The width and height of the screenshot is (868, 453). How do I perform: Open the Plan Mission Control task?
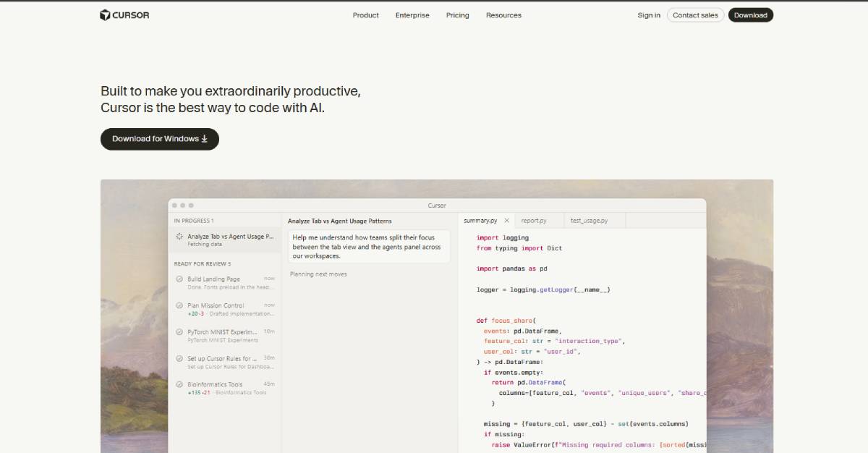click(x=225, y=310)
